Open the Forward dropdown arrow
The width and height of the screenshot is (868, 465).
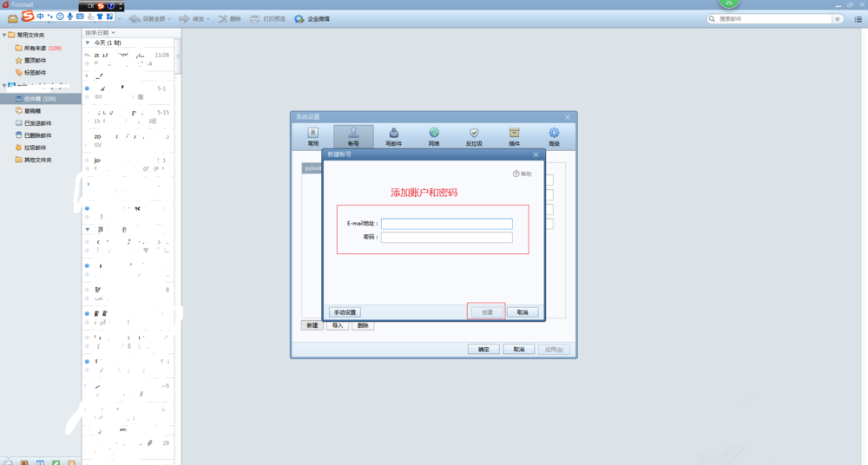(208, 19)
